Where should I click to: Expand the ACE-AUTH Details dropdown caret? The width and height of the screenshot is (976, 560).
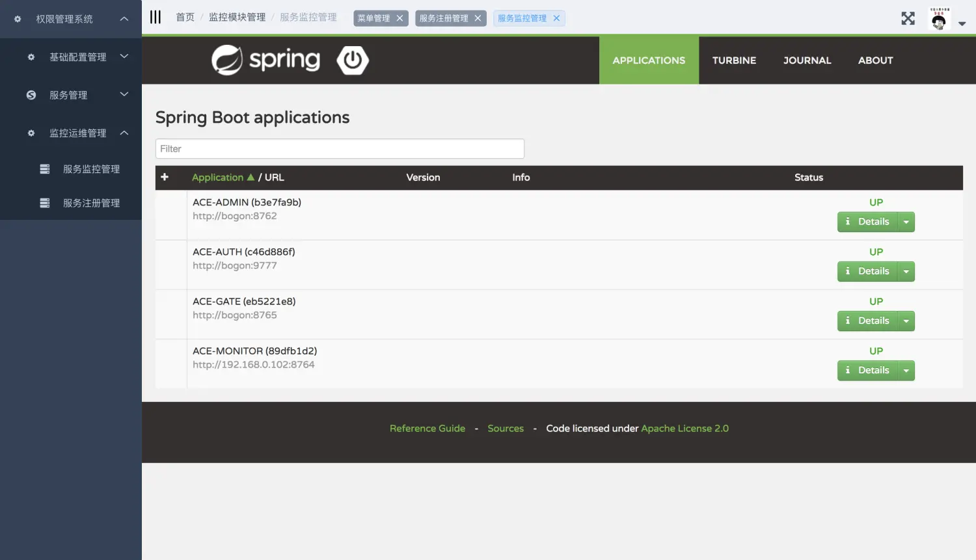pos(906,271)
